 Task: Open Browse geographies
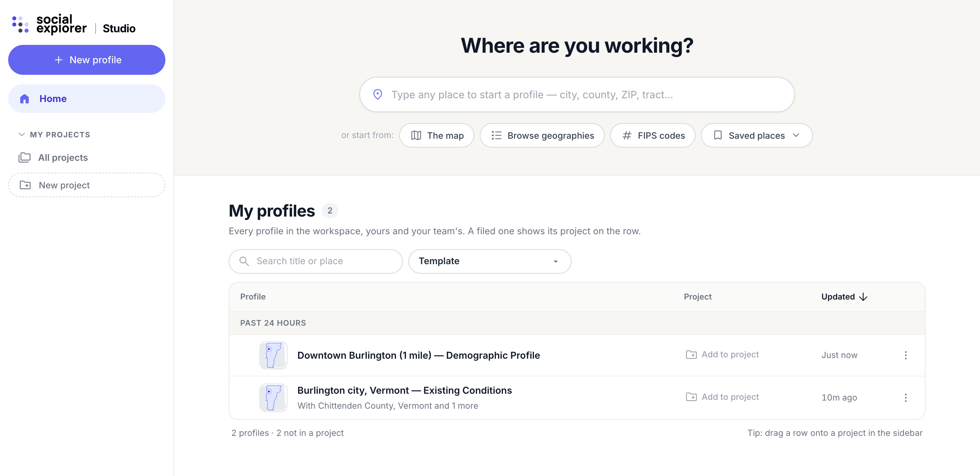(542, 136)
